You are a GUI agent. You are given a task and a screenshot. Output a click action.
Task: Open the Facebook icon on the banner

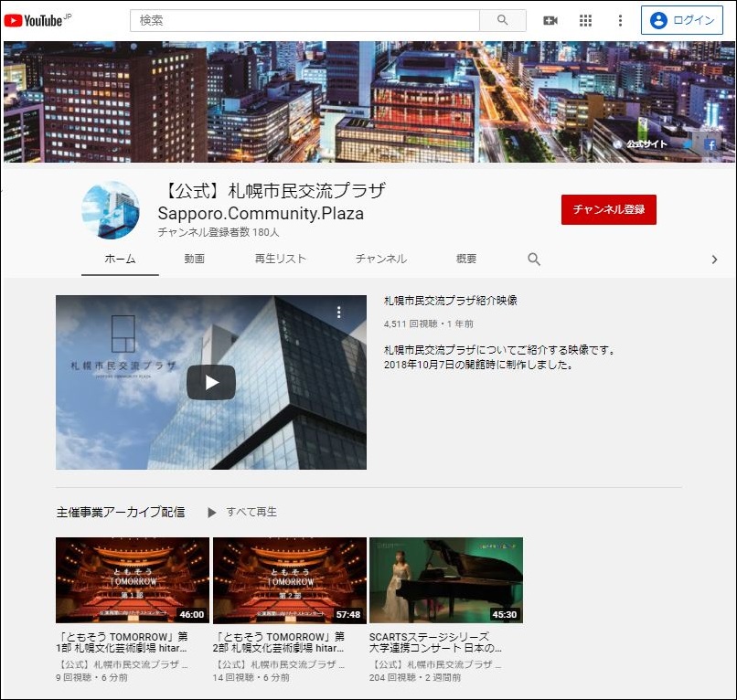tap(710, 144)
